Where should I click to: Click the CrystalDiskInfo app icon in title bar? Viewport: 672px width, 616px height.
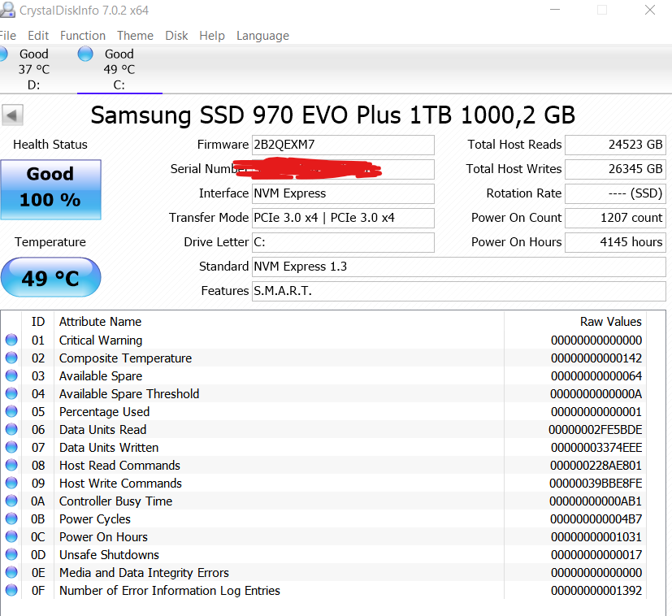coord(7,10)
